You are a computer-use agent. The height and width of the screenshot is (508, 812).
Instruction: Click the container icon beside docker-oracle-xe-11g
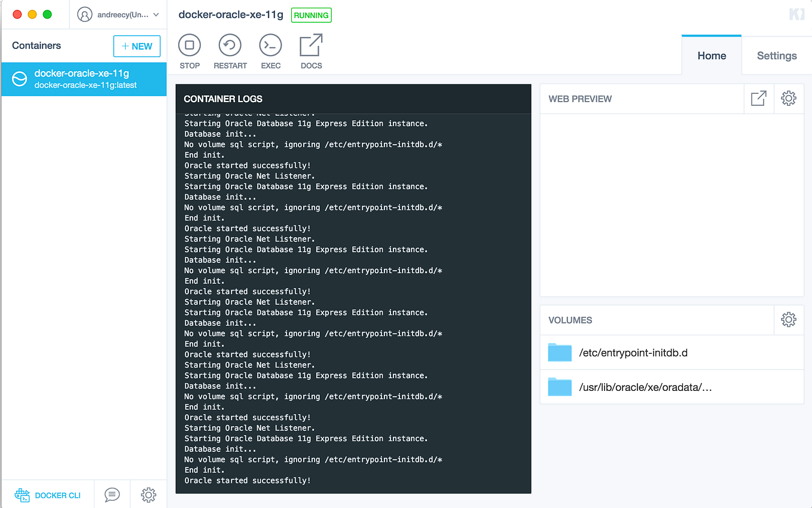[20, 78]
